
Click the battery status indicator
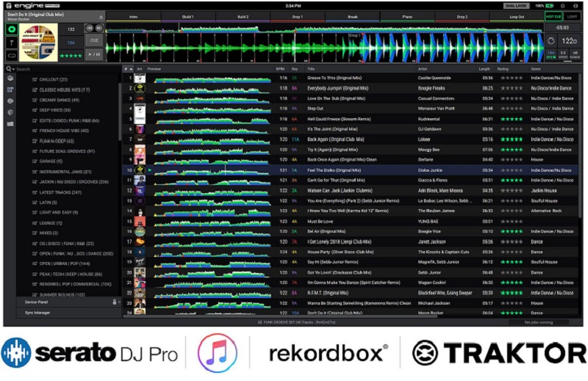tap(550, 6)
